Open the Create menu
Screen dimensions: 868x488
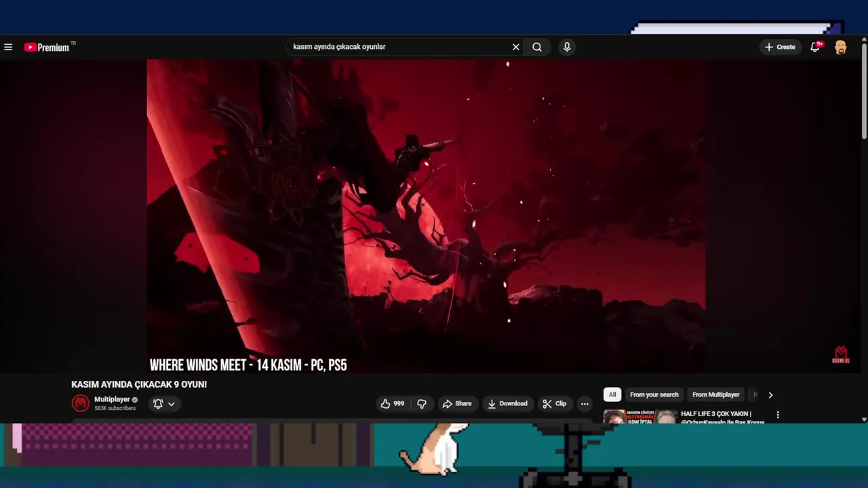coord(780,47)
